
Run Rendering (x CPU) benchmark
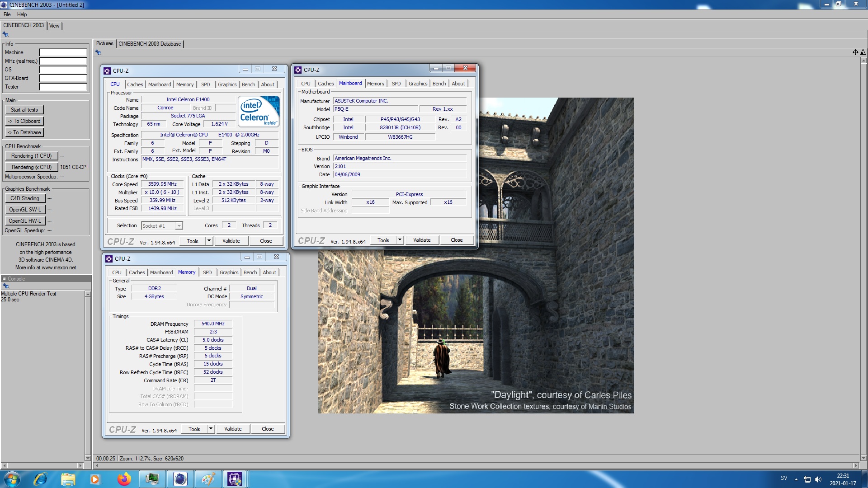point(32,167)
